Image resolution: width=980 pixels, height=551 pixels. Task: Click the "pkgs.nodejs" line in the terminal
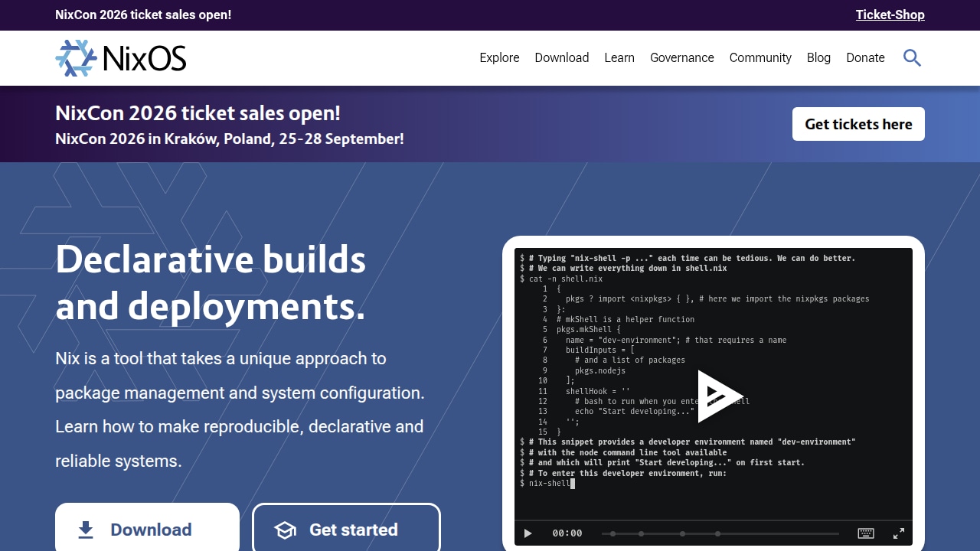pyautogui.click(x=600, y=370)
